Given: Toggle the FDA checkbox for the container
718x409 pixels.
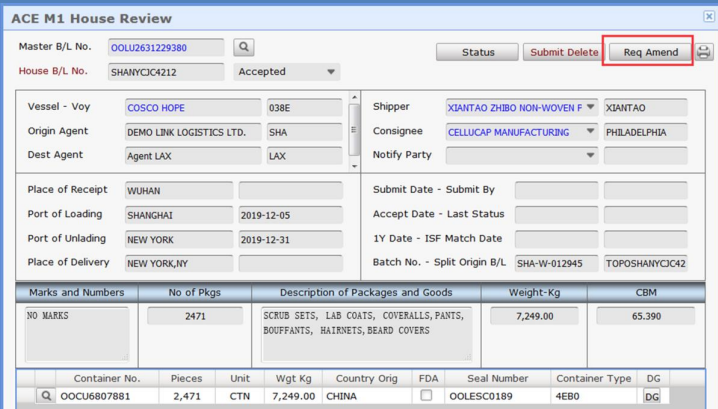Looking at the screenshot, I should [x=427, y=397].
